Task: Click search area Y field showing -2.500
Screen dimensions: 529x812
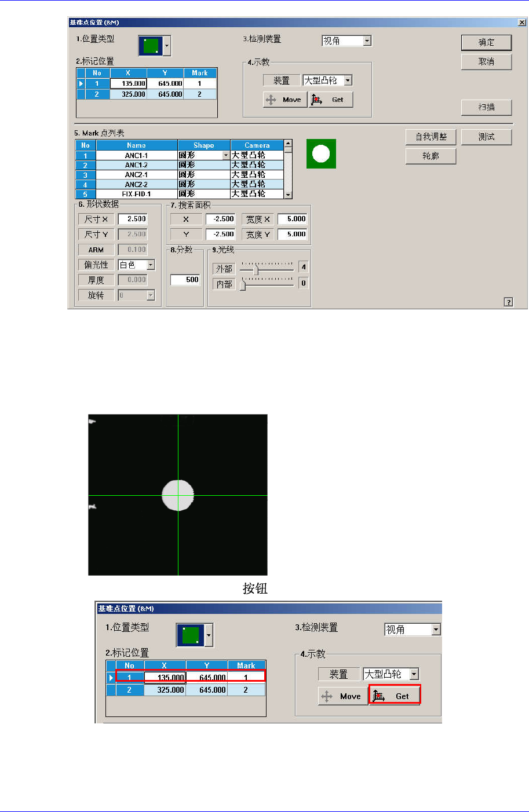Action: point(220,234)
